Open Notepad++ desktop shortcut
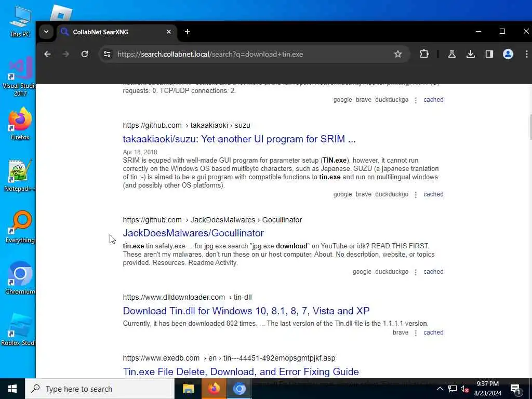Screen dimensions: 532x399 tap(20, 176)
